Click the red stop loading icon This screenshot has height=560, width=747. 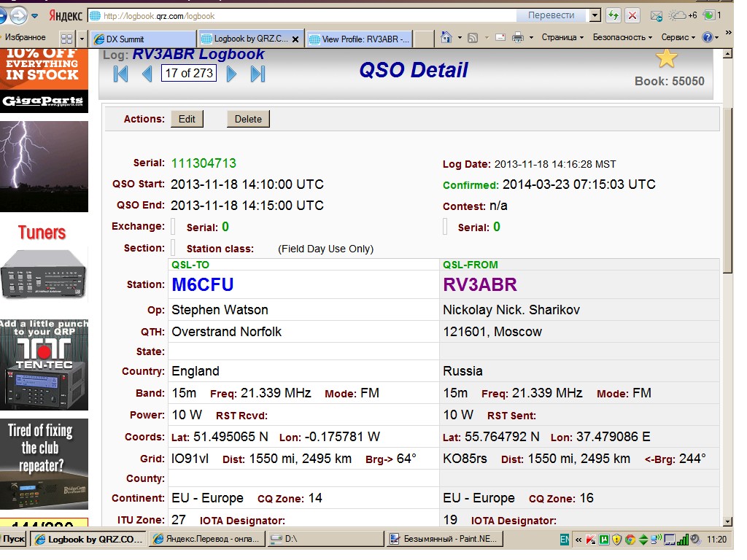[632, 15]
